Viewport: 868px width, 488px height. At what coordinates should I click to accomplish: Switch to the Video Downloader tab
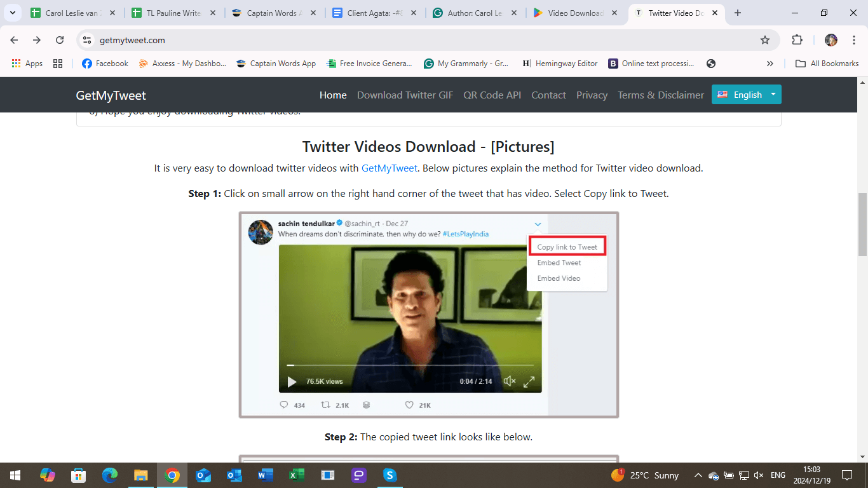point(571,12)
